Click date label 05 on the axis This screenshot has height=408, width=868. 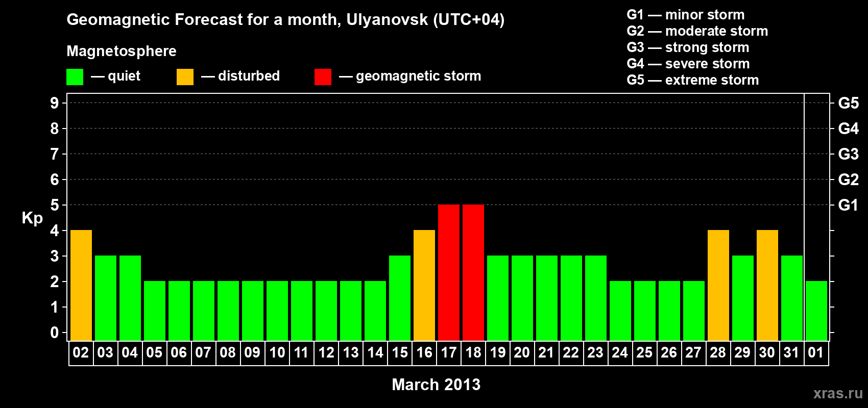point(154,352)
